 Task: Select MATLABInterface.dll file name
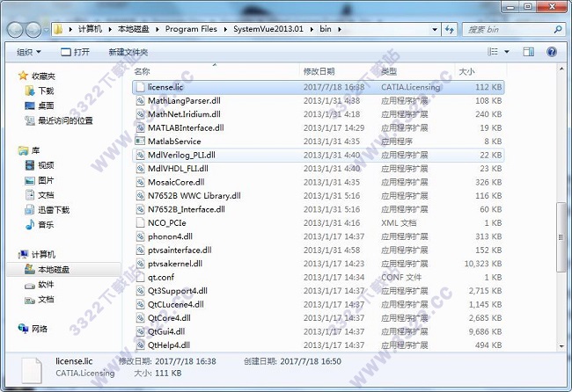tap(186, 127)
